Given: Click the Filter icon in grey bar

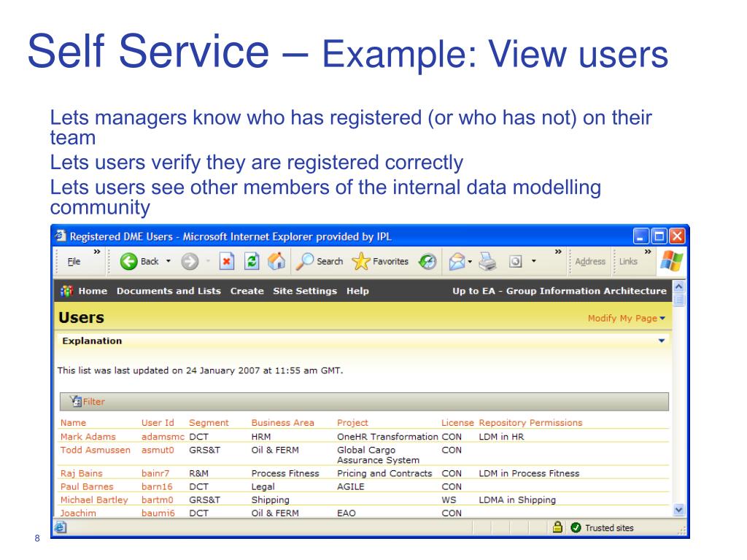Looking at the screenshot, I should tap(76, 402).
